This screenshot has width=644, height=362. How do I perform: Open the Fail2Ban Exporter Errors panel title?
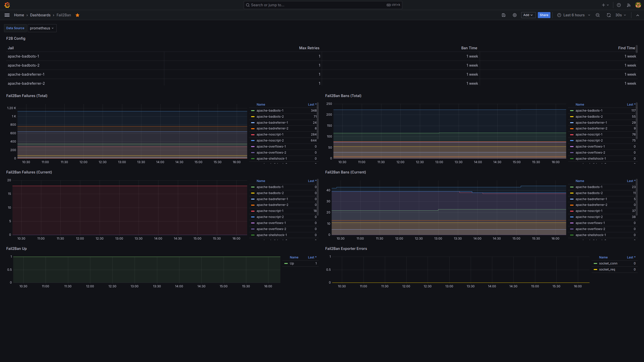point(346,249)
